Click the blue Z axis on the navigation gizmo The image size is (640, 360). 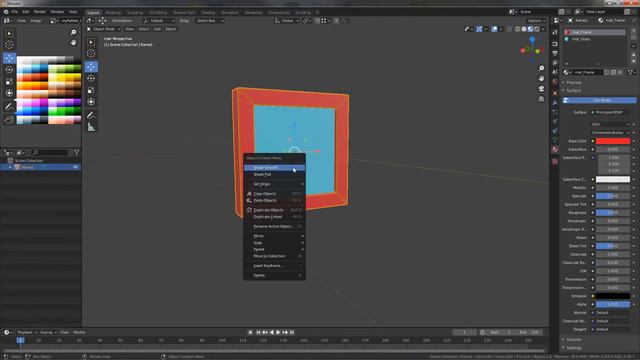(532, 40)
